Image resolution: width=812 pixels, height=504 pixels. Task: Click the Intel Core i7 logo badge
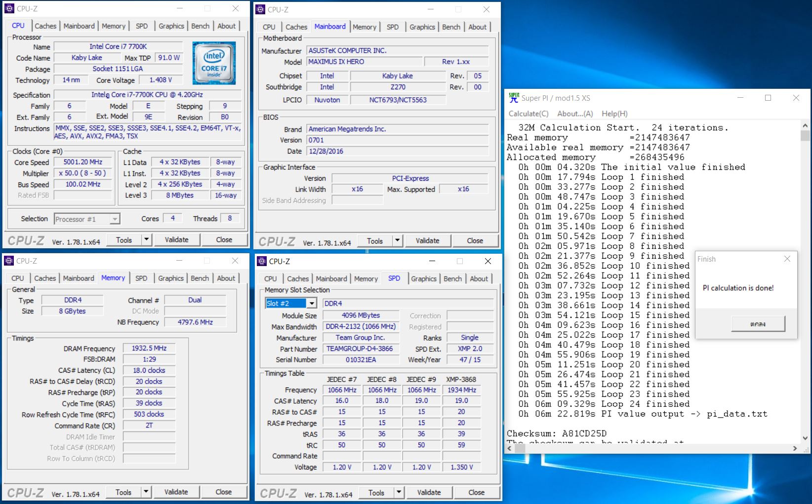tap(214, 63)
